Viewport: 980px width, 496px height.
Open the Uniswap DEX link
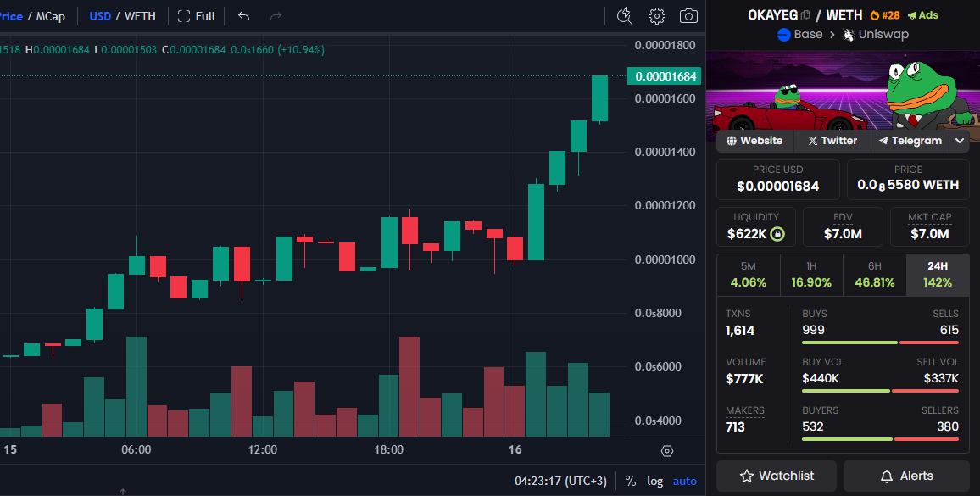click(x=876, y=35)
